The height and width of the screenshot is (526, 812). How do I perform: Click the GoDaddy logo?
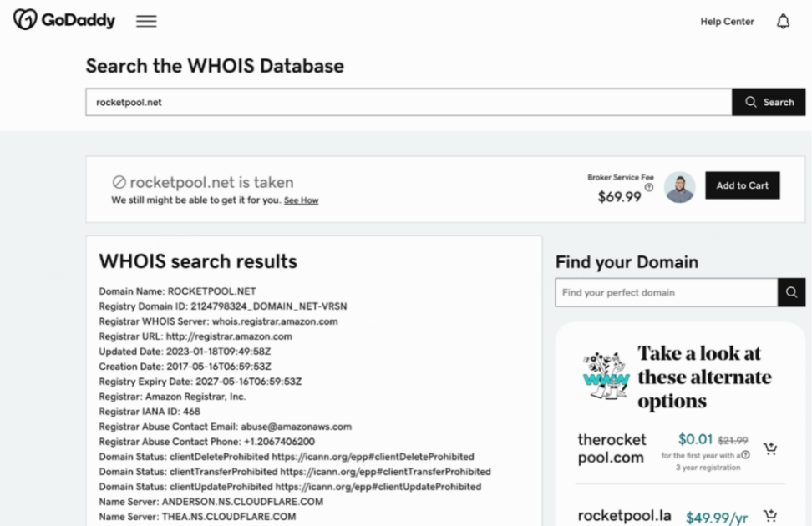click(64, 20)
